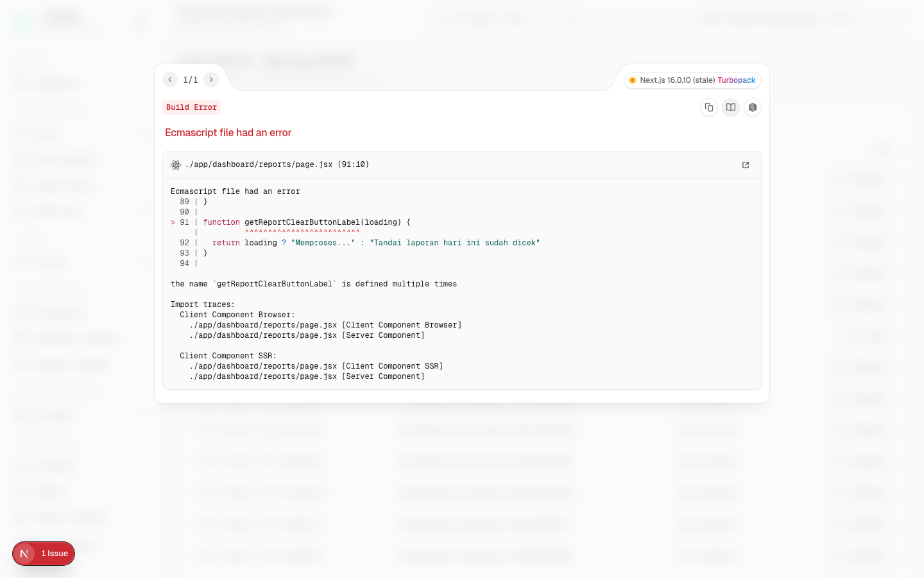Open the ./app/dashboard/reports/page.jsx (91:10) file link
This screenshot has width=924, height=578.
pyautogui.click(x=277, y=164)
